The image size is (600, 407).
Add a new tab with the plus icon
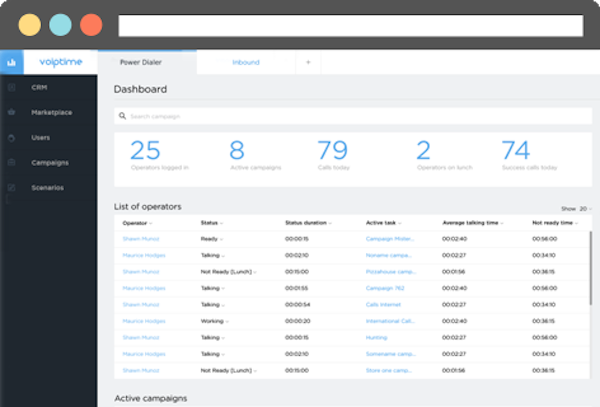[308, 62]
